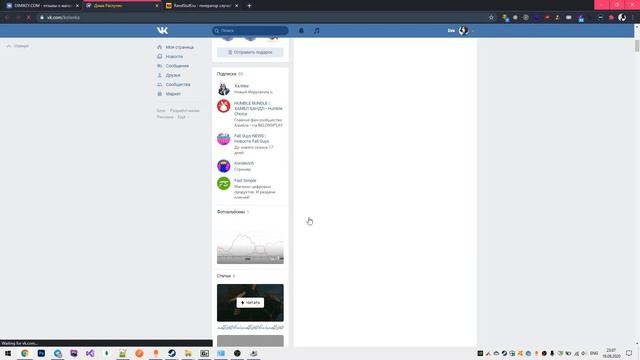
Task: Stop loading the page
Action: point(29,18)
